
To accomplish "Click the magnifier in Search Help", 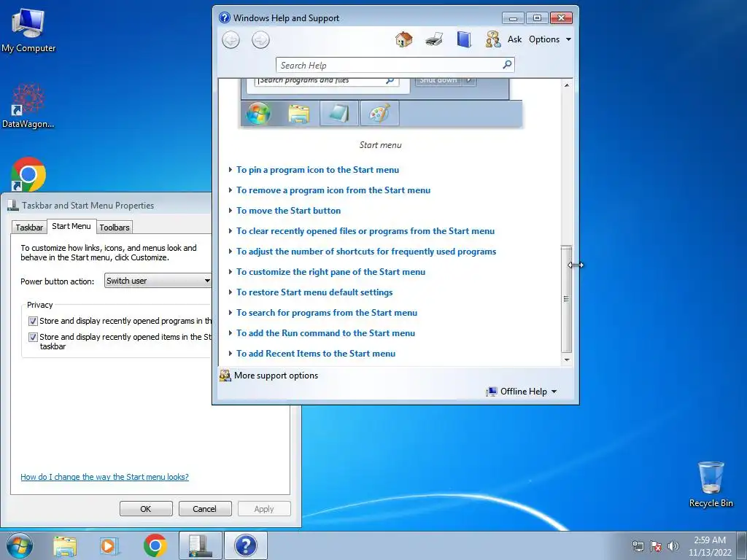I will tap(508, 64).
